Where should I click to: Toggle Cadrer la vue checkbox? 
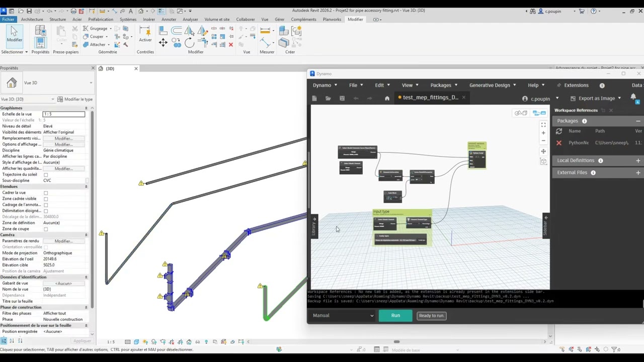(x=46, y=193)
